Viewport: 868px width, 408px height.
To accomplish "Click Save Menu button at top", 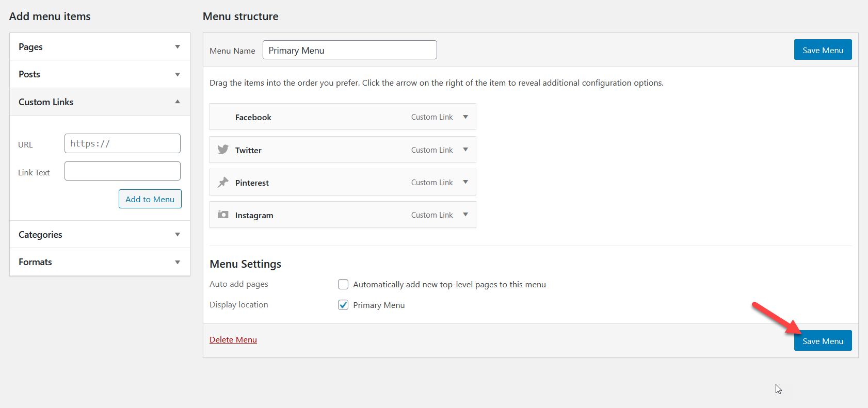I will 823,50.
